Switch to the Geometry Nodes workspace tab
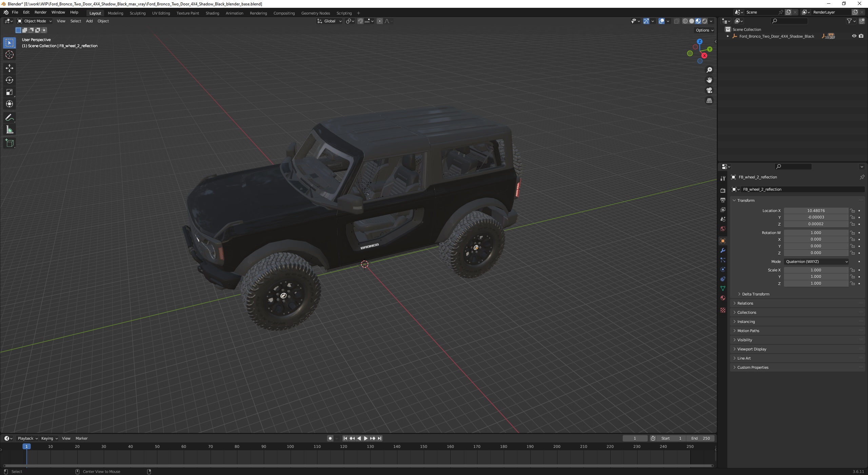This screenshot has width=868, height=475. tap(315, 13)
